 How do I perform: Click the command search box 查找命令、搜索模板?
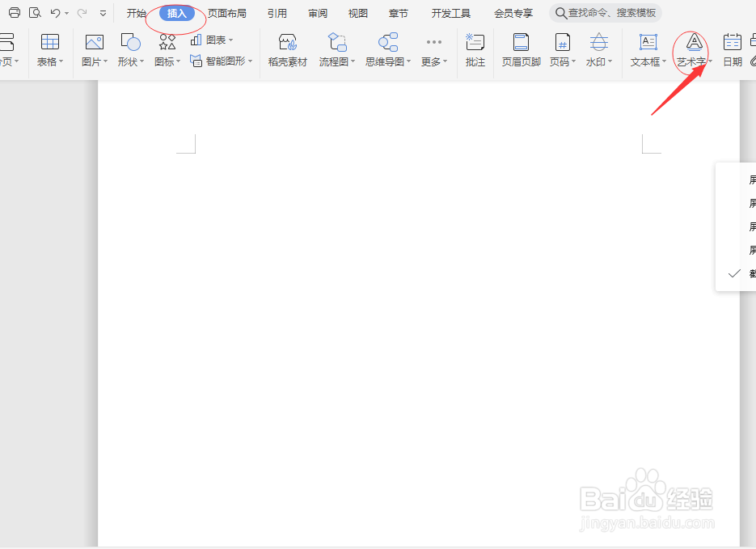(x=606, y=13)
